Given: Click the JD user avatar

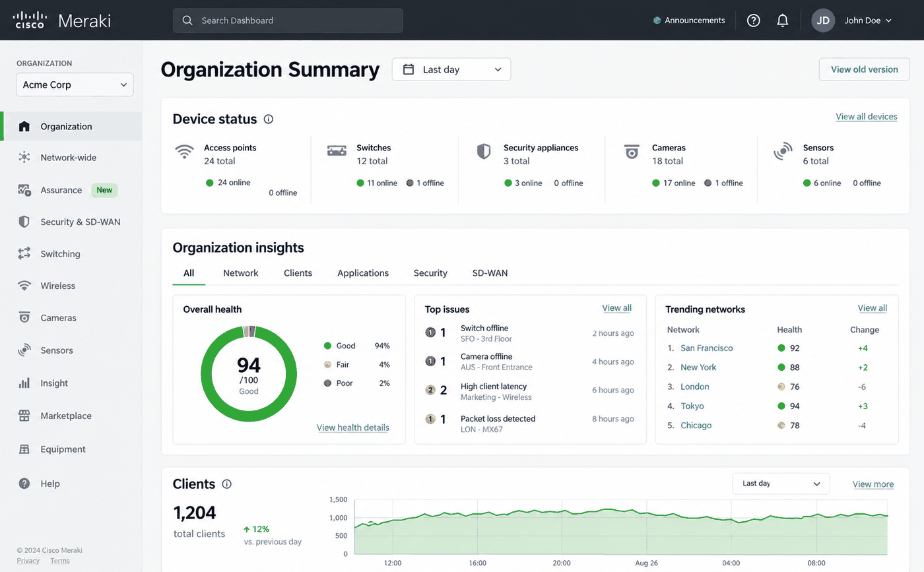Looking at the screenshot, I should (823, 20).
